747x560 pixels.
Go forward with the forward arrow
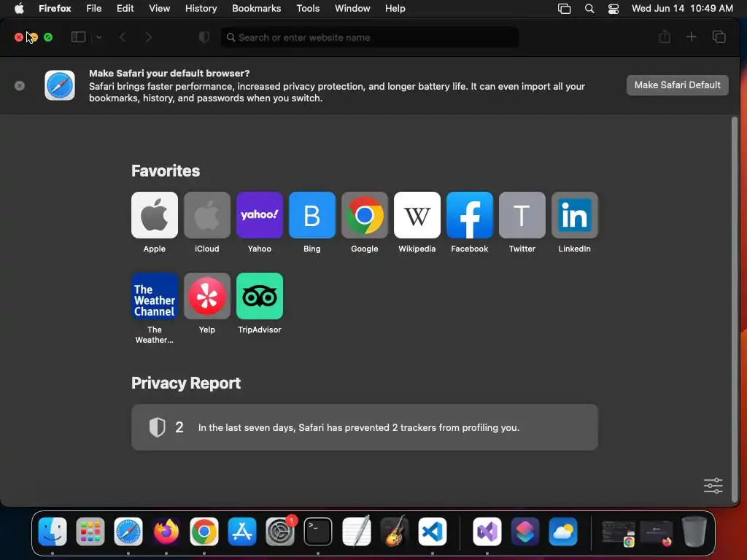[x=149, y=37]
